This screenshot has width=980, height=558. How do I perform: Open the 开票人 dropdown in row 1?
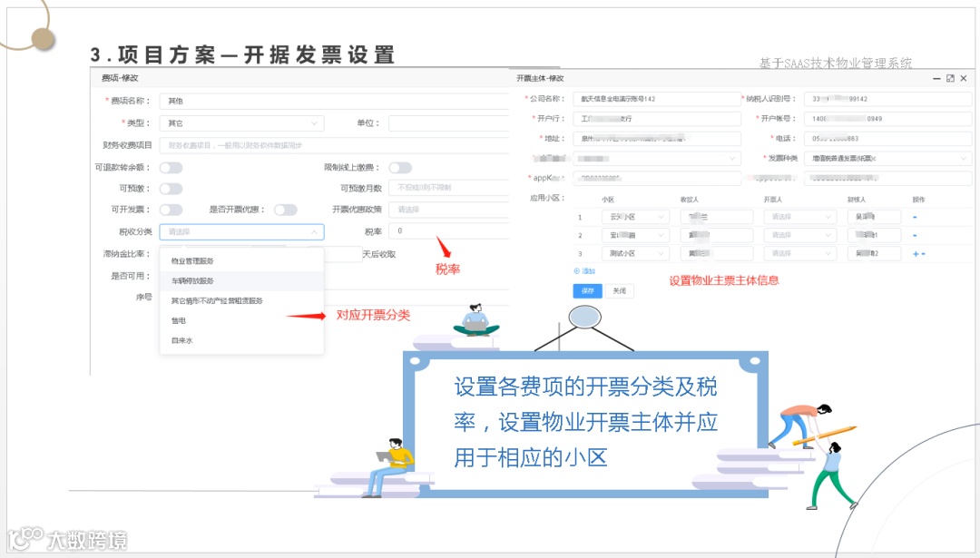(x=800, y=217)
